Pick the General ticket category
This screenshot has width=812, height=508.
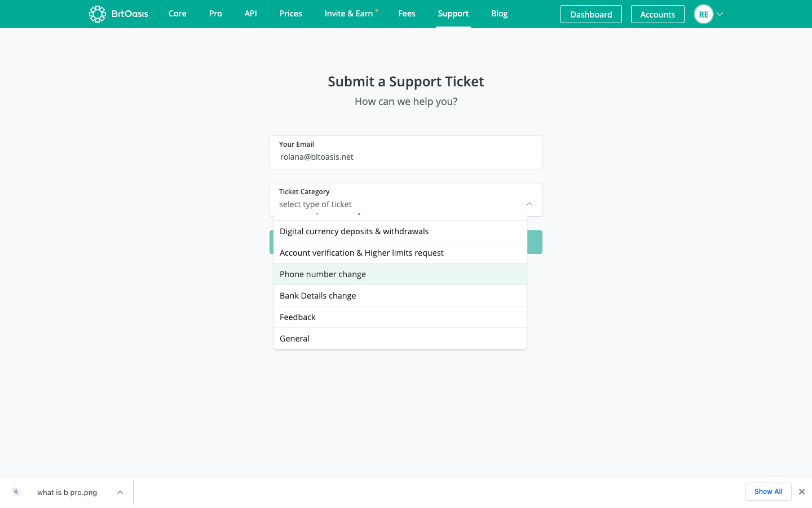point(400,339)
